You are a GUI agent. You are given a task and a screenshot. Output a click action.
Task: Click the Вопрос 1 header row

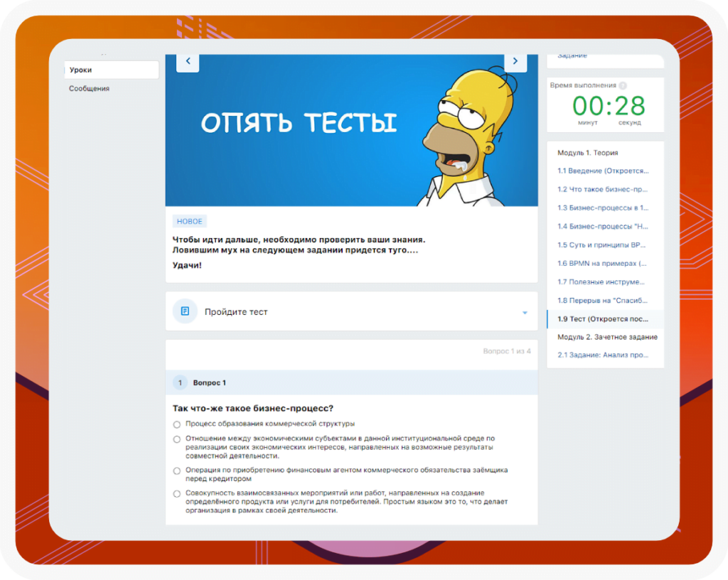[351, 382]
